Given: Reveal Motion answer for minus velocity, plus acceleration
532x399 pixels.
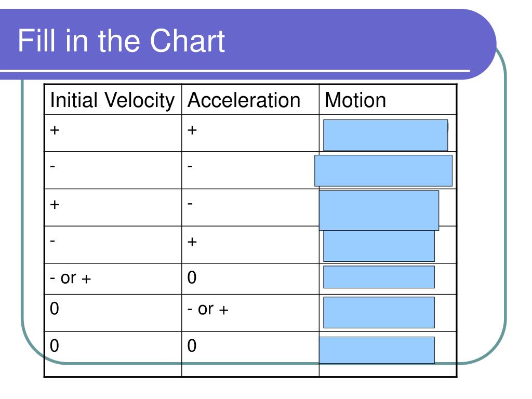Looking at the screenshot, I should (x=379, y=246).
